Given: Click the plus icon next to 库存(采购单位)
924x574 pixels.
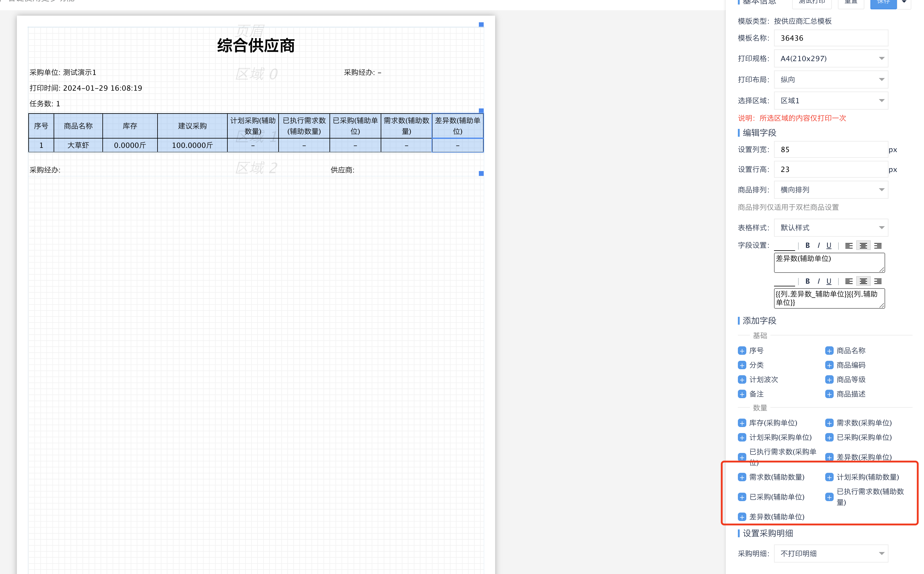Looking at the screenshot, I should 742,423.
